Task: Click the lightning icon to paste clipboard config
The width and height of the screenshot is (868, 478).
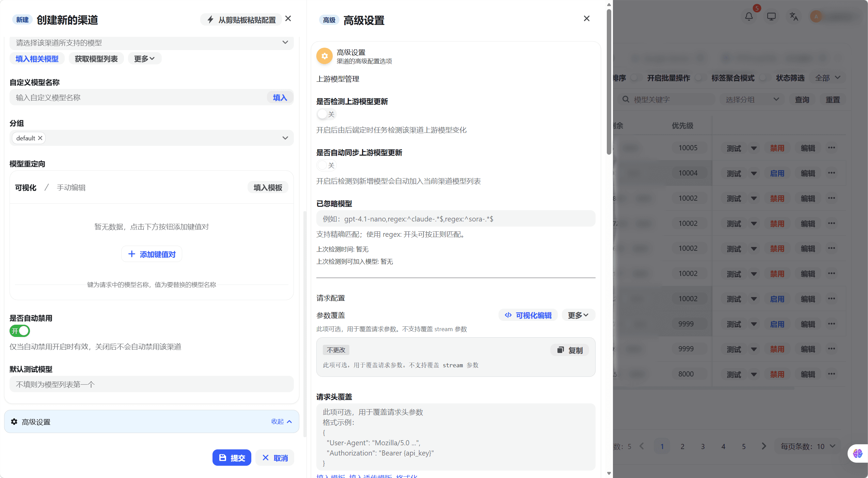Action: 210,19
